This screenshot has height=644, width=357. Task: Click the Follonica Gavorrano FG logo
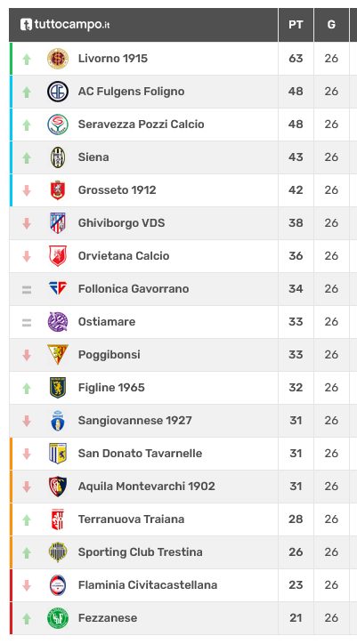pos(58,289)
